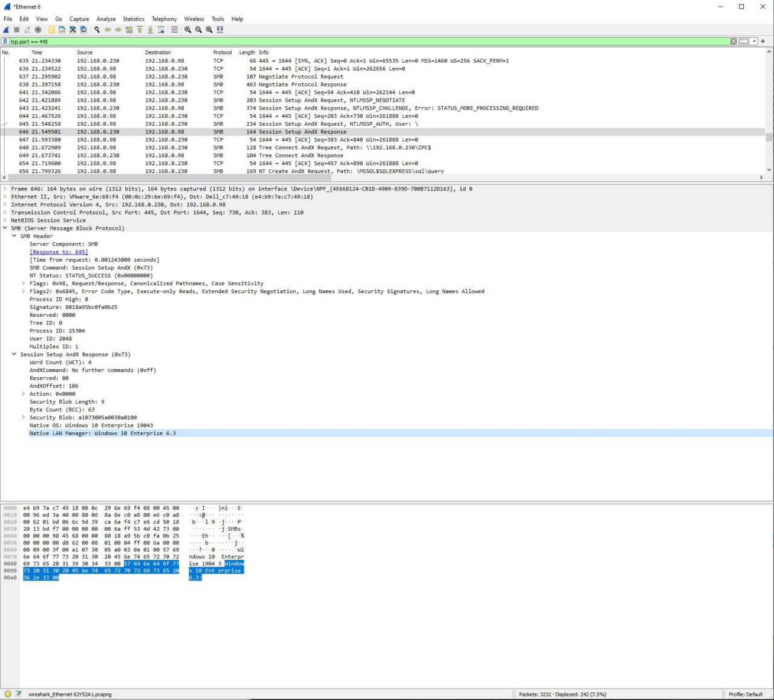774x700 pixels.
Task: Click packet list vertical scrollbar thumb
Action: (x=769, y=137)
